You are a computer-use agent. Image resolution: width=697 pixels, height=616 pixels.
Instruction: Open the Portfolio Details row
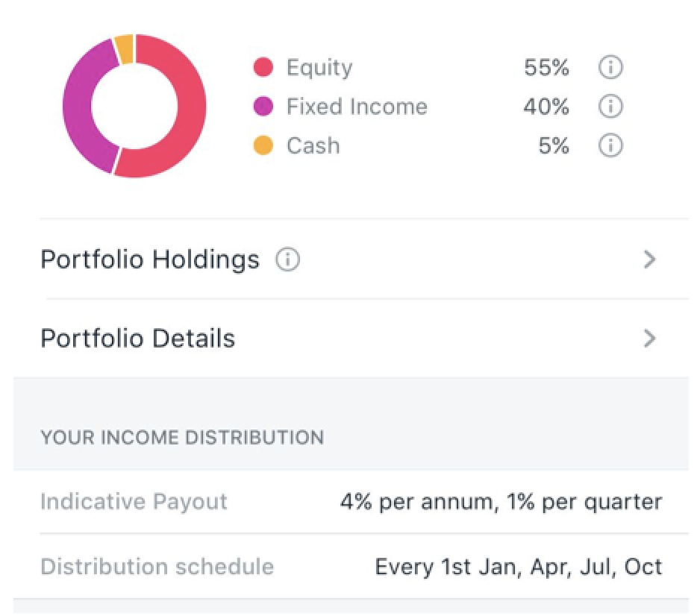pos(351,339)
